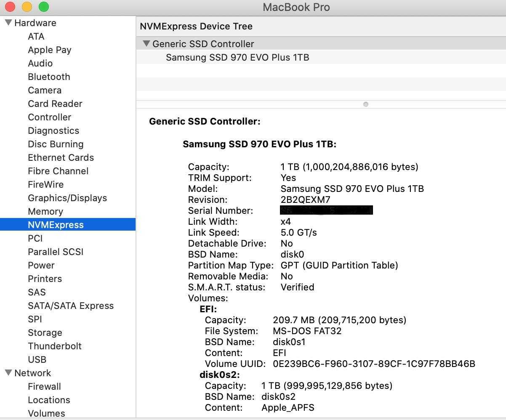Open SPI in the sidebar
This screenshot has height=420, width=506.
click(35, 319)
